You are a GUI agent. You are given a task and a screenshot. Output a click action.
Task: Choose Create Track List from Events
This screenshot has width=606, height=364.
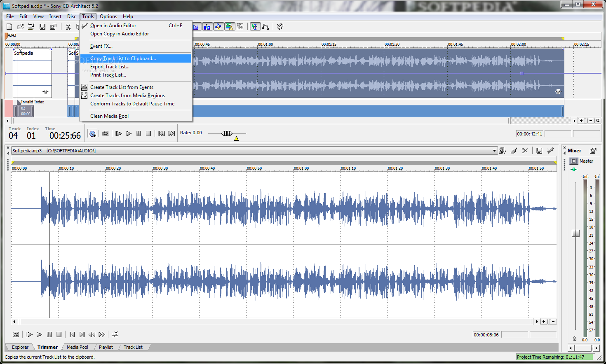coord(136,87)
